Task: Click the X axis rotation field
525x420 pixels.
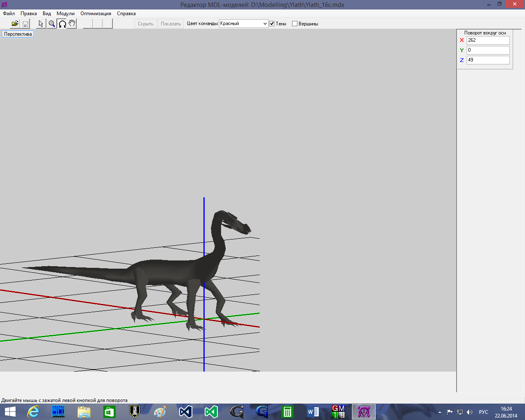Action: [x=488, y=40]
